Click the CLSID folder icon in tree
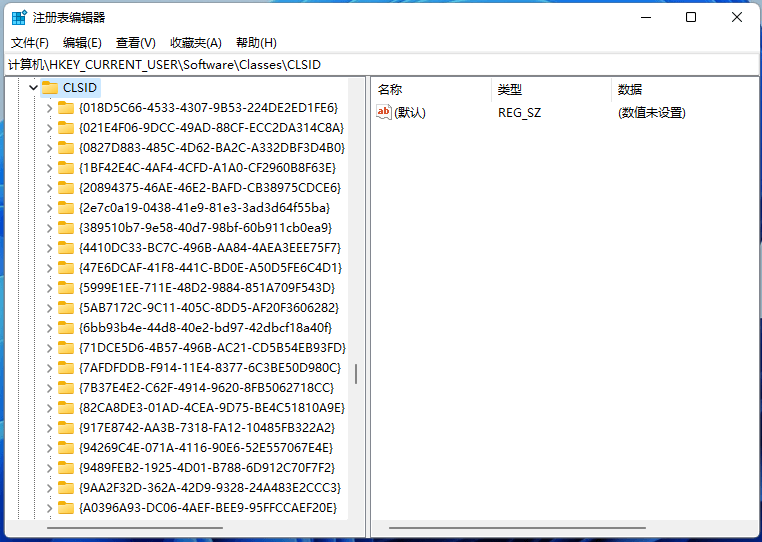This screenshot has width=762, height=542. (x=49, y=88)
